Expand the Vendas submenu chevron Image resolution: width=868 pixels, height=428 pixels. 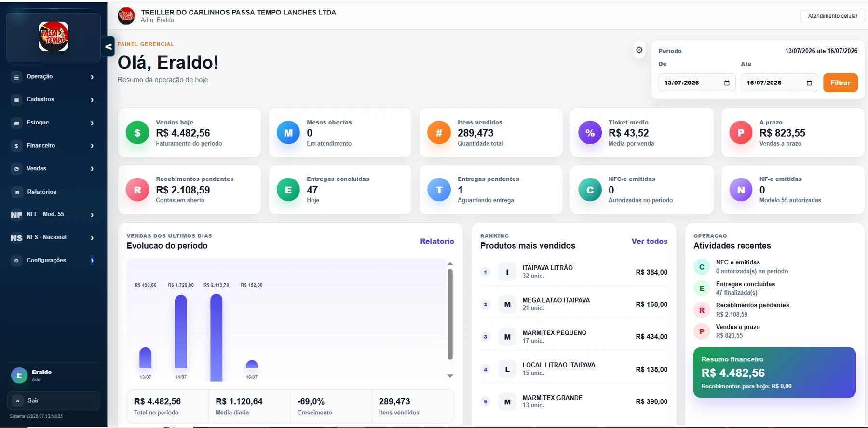click(92, 169)
